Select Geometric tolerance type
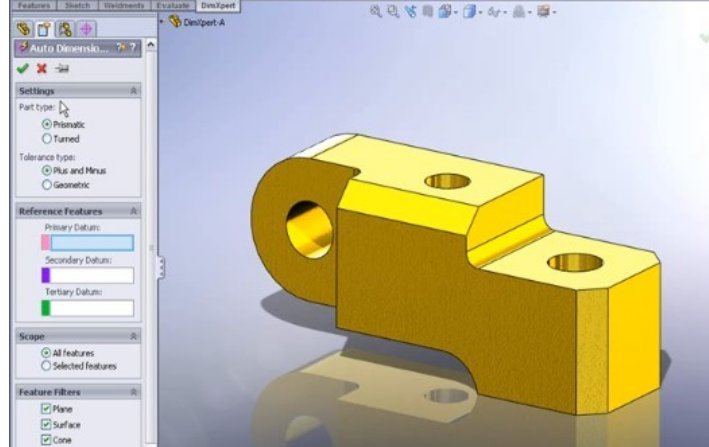Viewport: 709px width, 447px height. (x=46, y=185)
